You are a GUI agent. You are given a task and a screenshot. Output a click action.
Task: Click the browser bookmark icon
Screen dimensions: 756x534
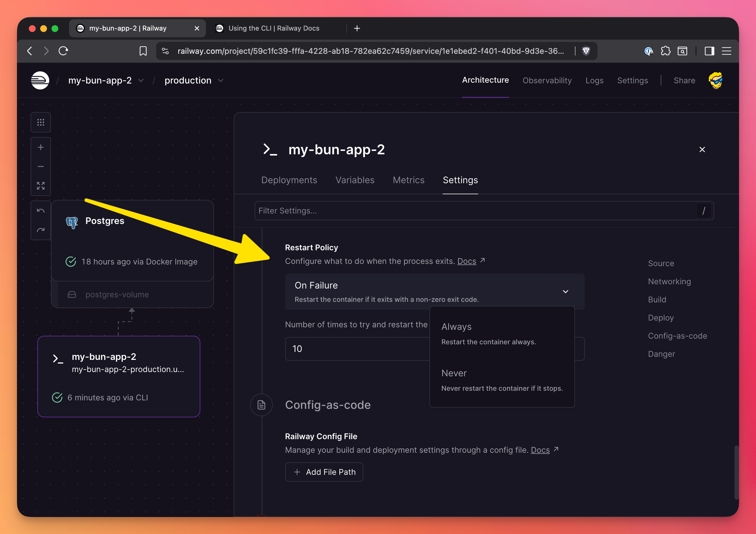(x=143, y=51)
